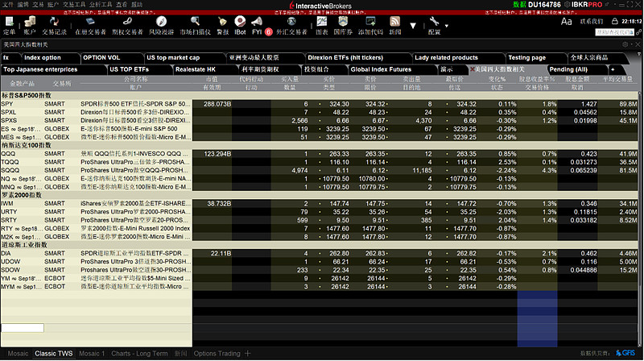This screenshot has width=644, height=361.
Task: Open the 编辑 Edit menu
Action: [x=23, y=5]
